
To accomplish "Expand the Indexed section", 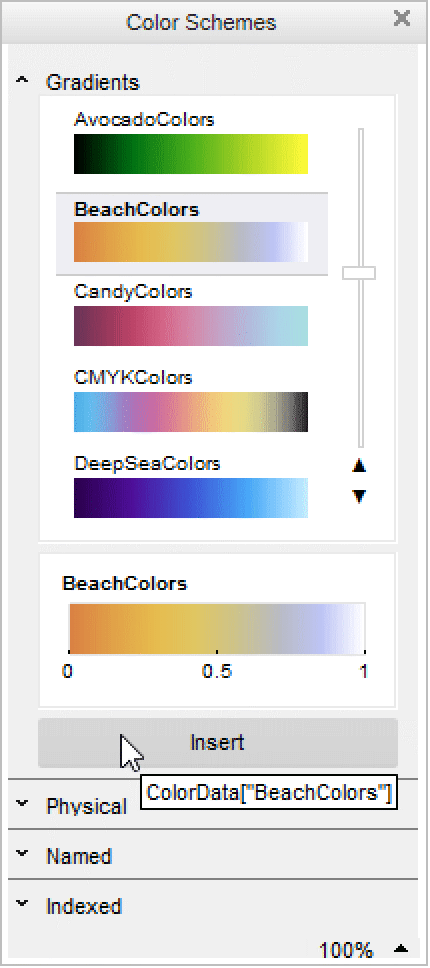I will tap(22, 904).
